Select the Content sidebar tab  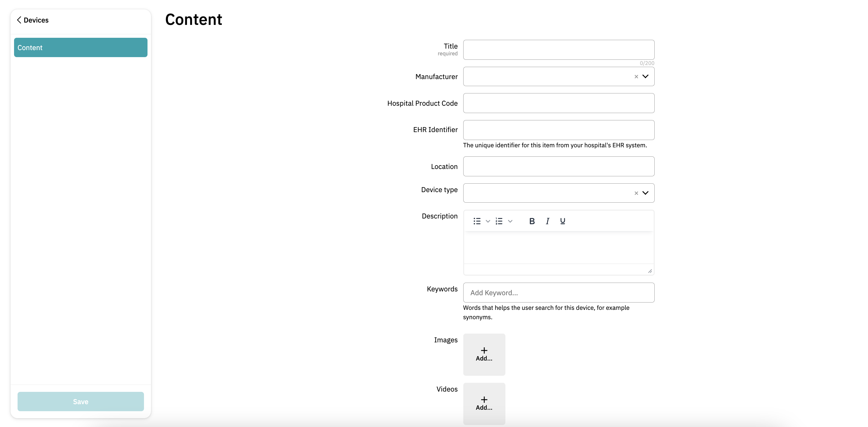click(x=80, y=47)
